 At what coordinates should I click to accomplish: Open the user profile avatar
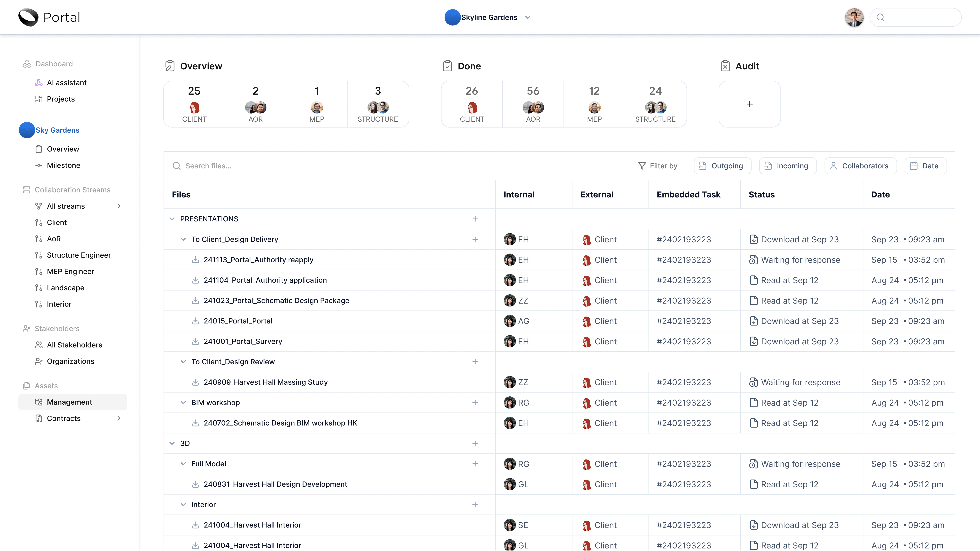[854, 18]
